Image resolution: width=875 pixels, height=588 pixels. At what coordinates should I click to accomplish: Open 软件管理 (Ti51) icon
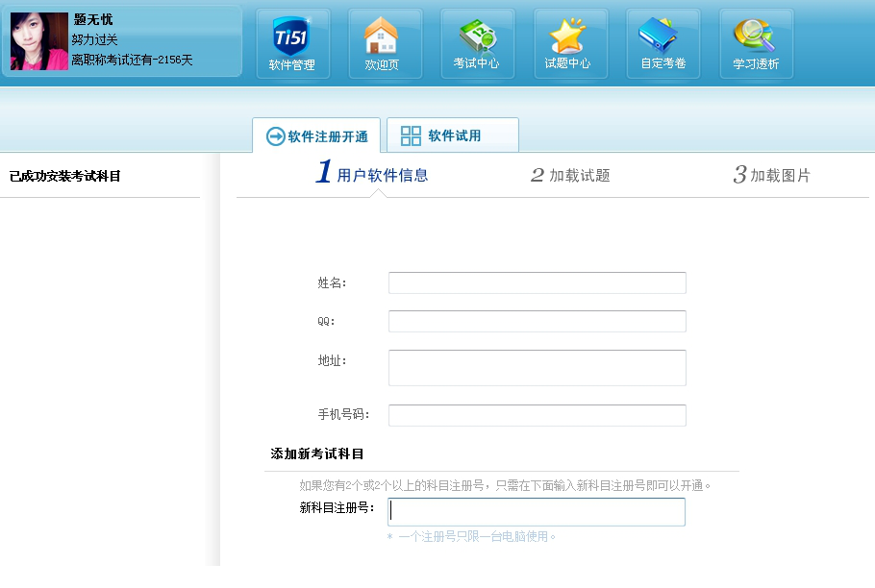pyautogui.click(x=292, y=43)
